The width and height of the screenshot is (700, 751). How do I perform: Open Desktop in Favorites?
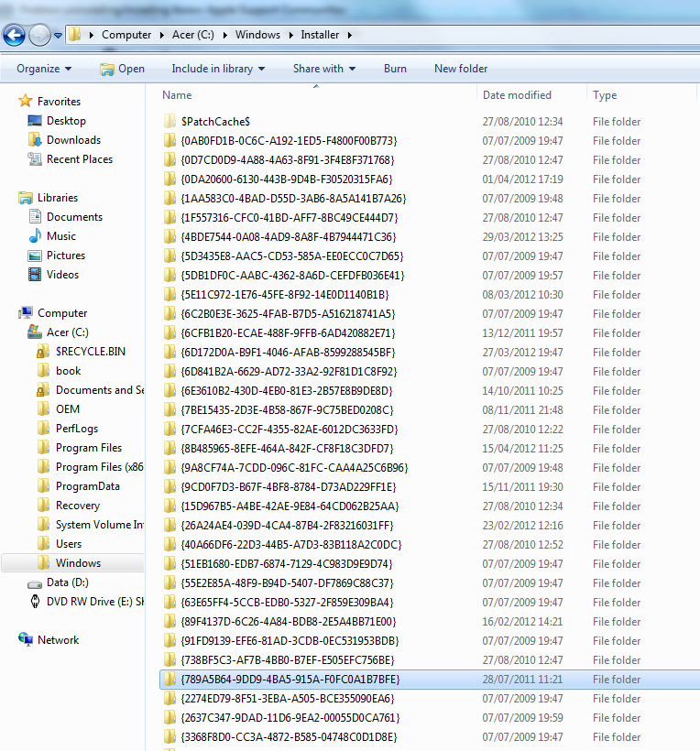coord(66,121)
